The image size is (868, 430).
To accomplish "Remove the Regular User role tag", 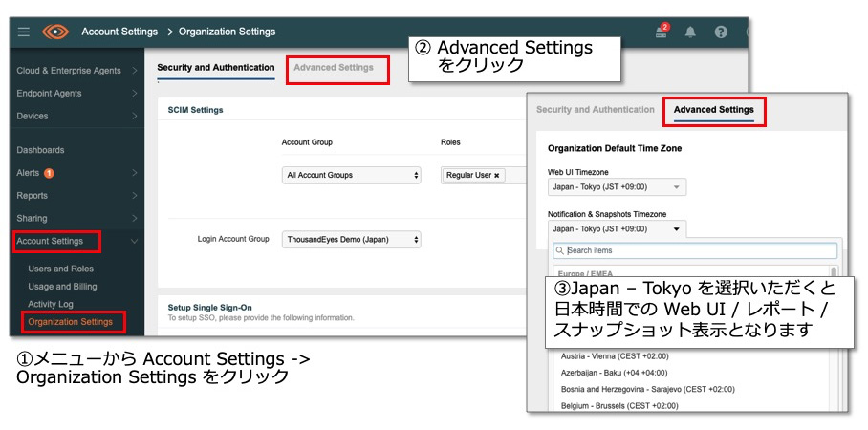I will click(x=497, y=176).
